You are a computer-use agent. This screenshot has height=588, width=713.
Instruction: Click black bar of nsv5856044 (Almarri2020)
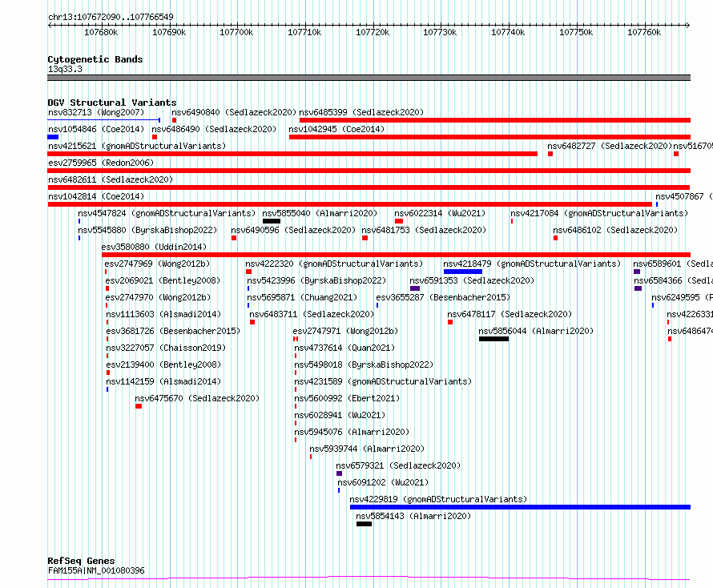[493, 339]
